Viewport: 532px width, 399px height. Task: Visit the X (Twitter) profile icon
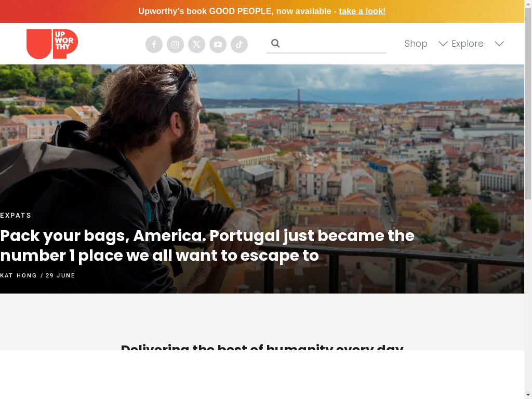(x=197, y=45)
